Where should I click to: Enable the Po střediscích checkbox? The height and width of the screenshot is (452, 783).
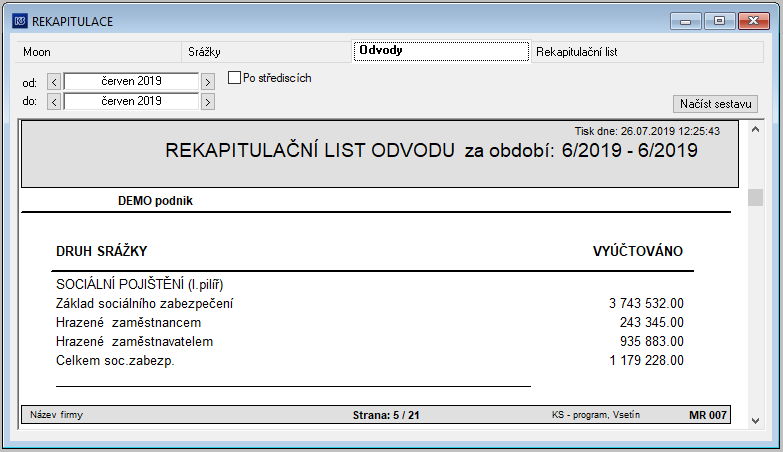coord(234,78)
